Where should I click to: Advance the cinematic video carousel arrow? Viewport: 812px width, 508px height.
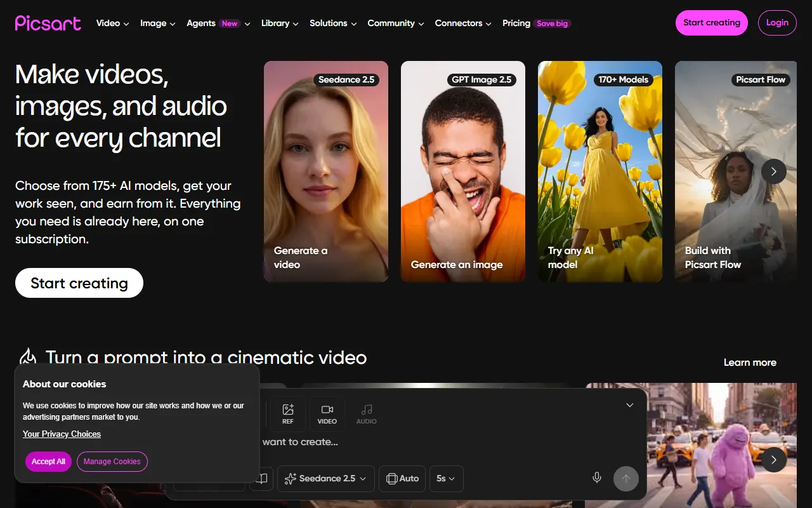coord(774,460)
